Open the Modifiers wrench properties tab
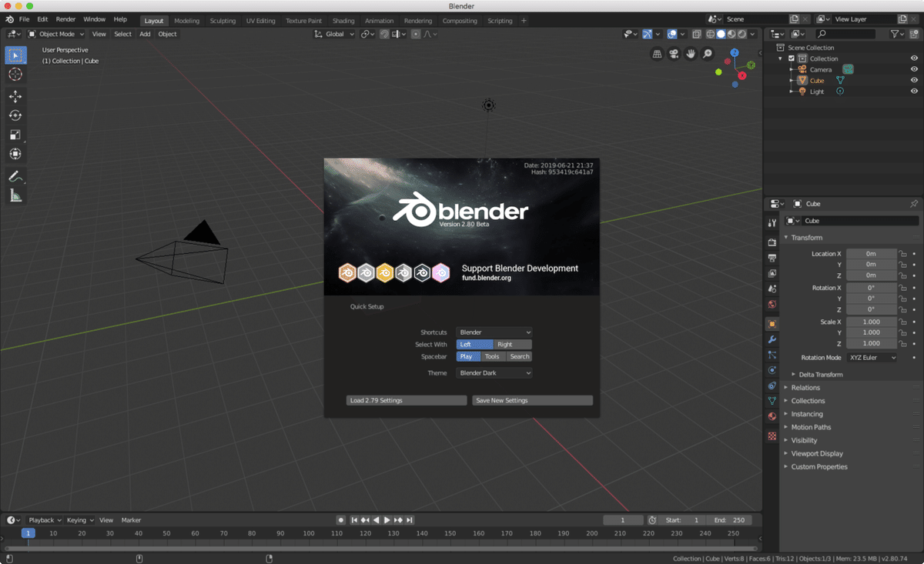The height and width of the screenshot is (564, 924). [x=772, y=339]
